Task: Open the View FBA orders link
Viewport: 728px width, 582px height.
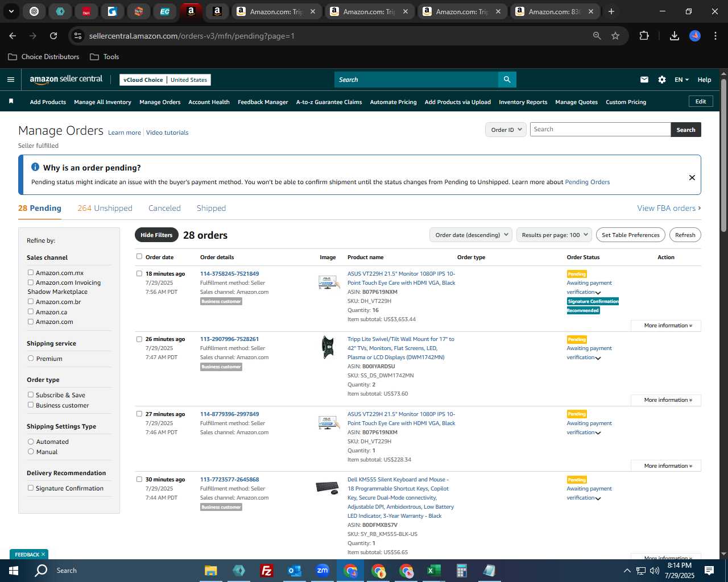Action: [669, 208]
